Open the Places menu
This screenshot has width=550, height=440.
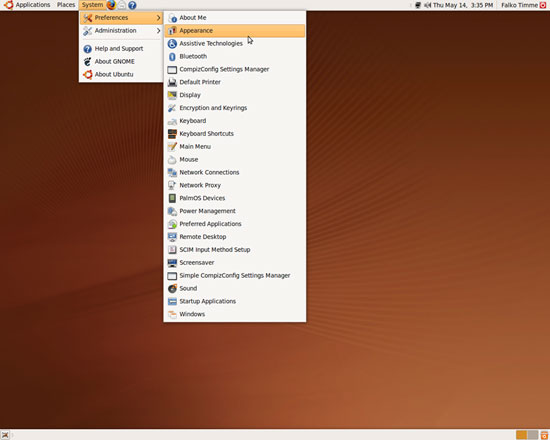click(66, 5)
